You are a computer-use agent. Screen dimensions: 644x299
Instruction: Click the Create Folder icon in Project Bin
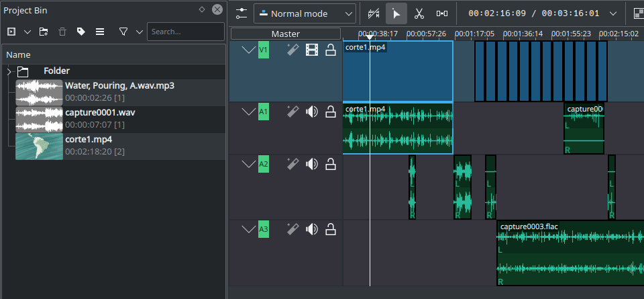tap(44, 32)
